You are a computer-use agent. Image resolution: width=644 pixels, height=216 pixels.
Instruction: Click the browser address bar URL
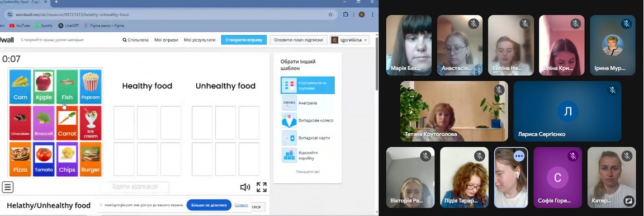(72, 15)
